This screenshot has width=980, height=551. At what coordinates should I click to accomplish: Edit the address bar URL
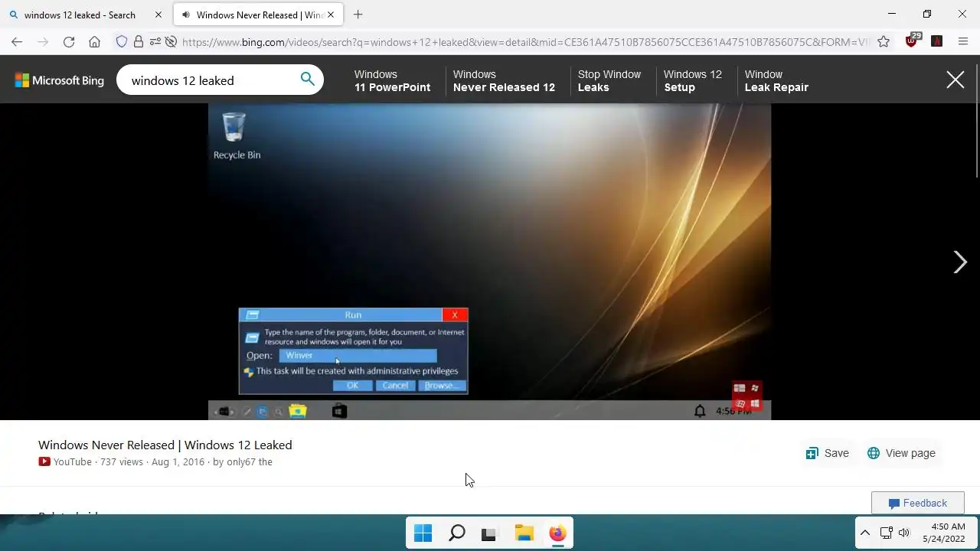[x=524, y=42]
